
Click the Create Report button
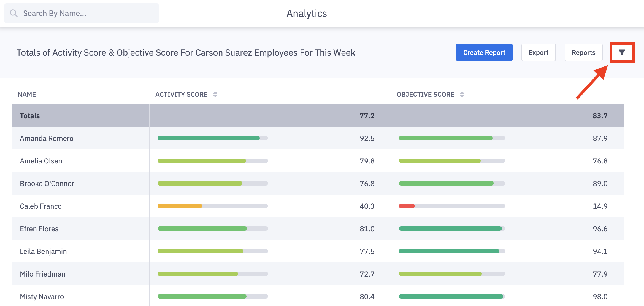484,52
